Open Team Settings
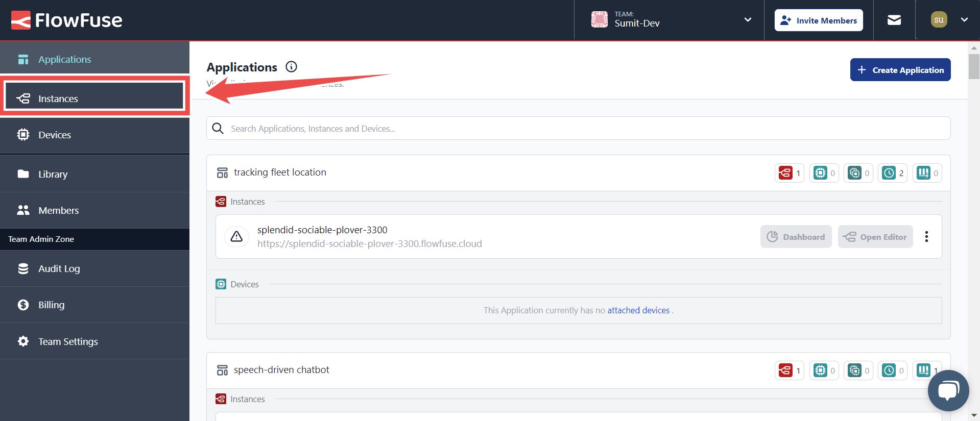 pyautogui.click(x=94, y=341)
